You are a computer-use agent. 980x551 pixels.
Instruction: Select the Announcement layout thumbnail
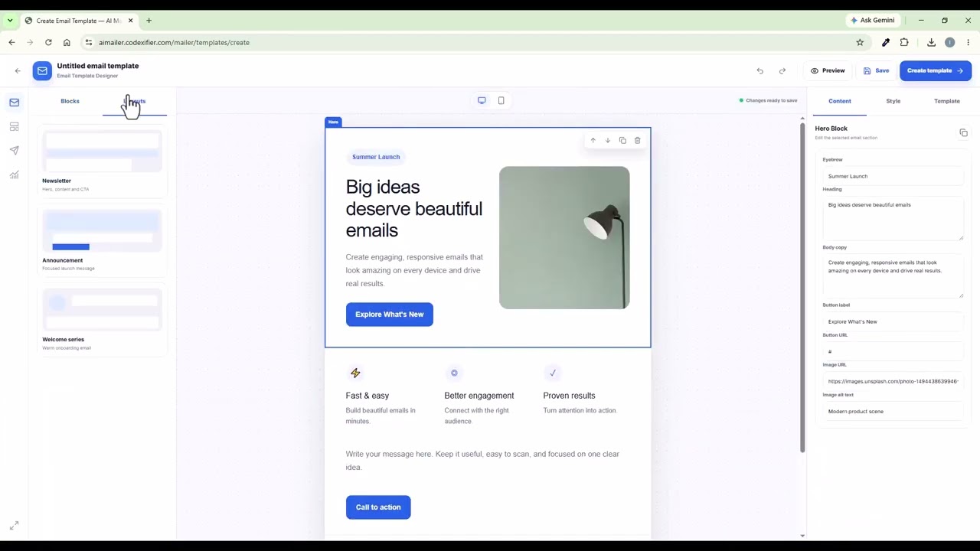pos(102,230)
